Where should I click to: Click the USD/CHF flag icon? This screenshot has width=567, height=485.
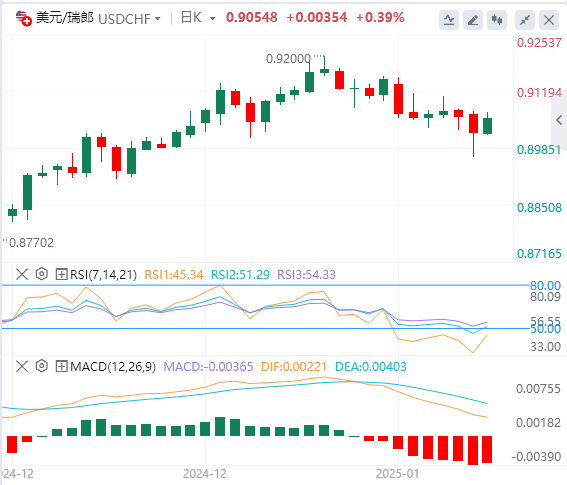pyautogui.click(x=24, y=18)
